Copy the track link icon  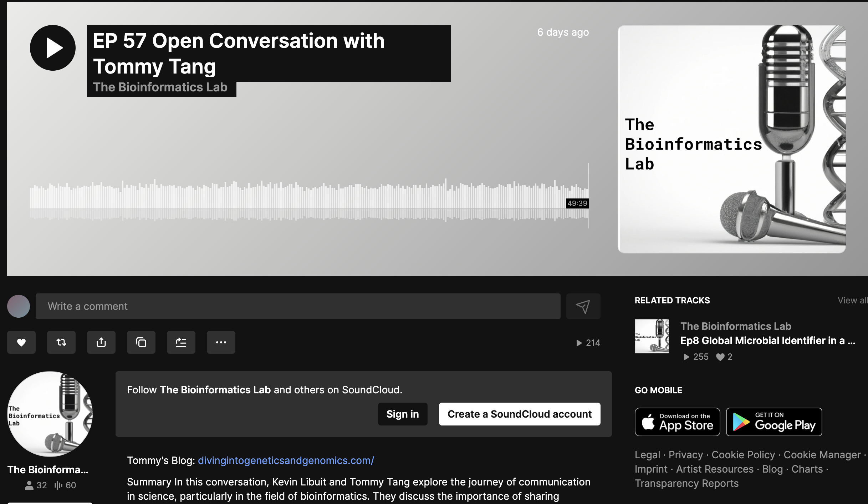pos(141,342)
